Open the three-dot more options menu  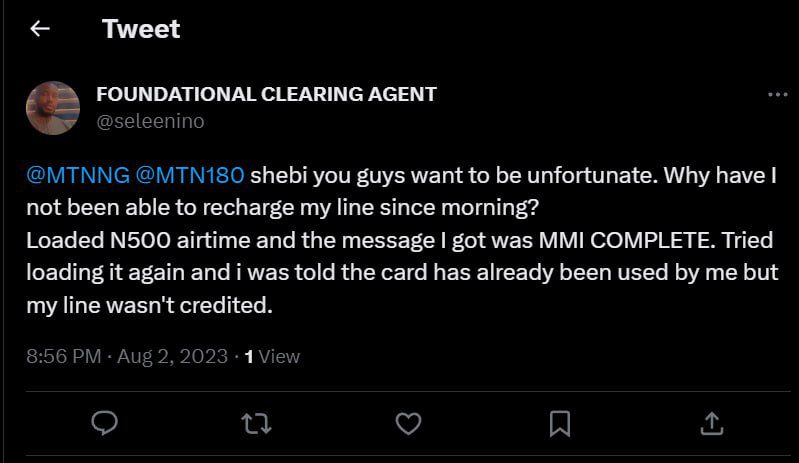(777, 95)
